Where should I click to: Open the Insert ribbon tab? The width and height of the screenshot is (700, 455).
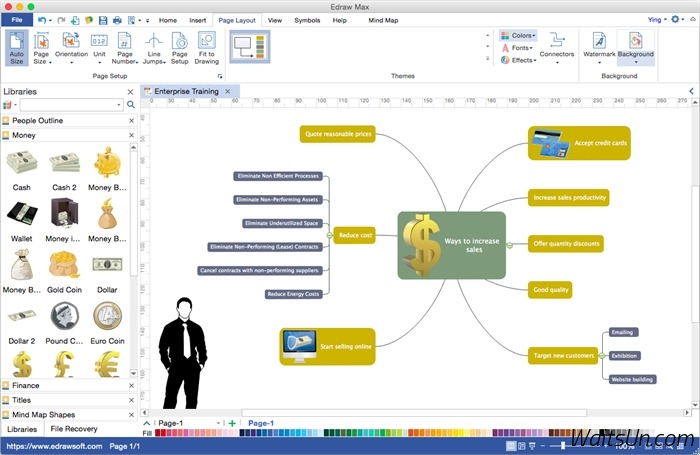(198, 20)
